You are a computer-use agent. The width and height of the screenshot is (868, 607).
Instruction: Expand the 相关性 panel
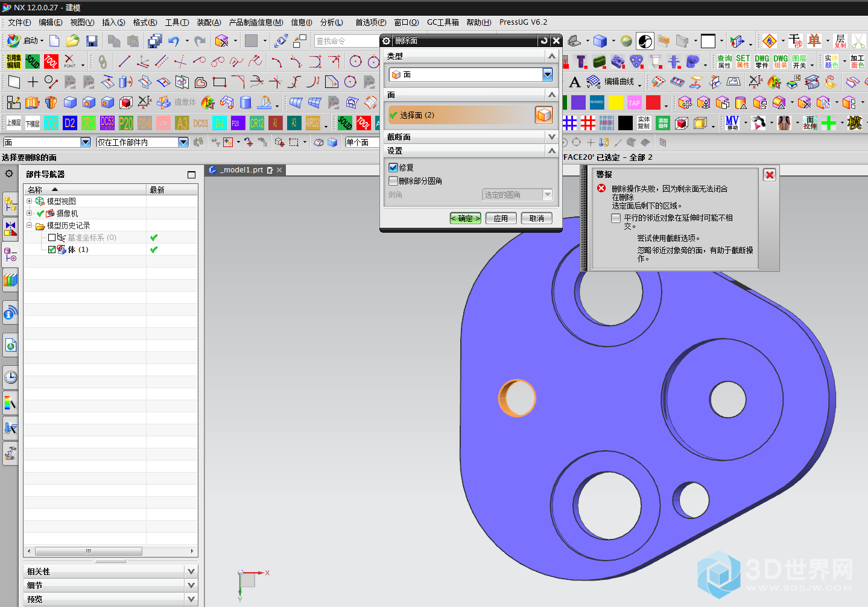click(191, 571)
